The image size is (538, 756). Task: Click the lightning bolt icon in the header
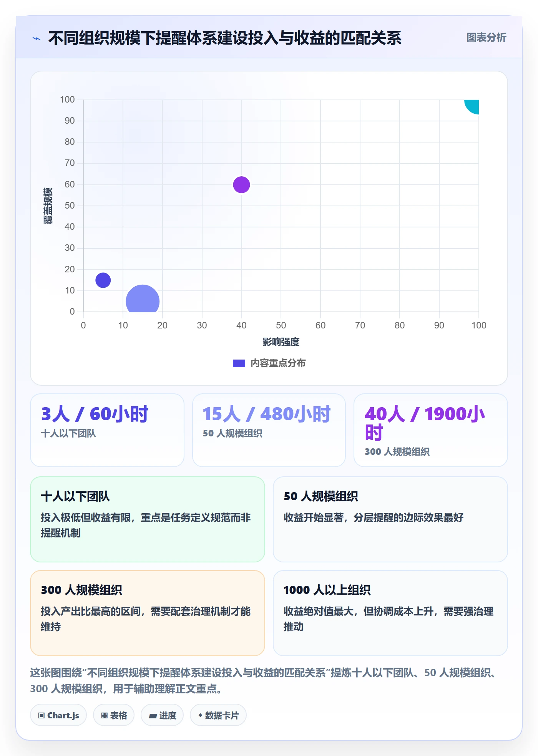pyautogui.click(x=37, y=38)
